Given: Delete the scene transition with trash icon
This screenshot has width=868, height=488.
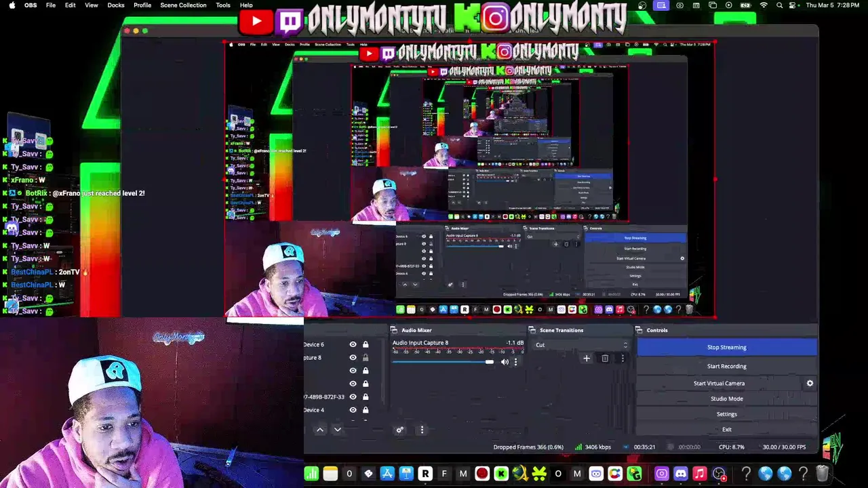Looking at the screenshot, I should tap(605, 359).
